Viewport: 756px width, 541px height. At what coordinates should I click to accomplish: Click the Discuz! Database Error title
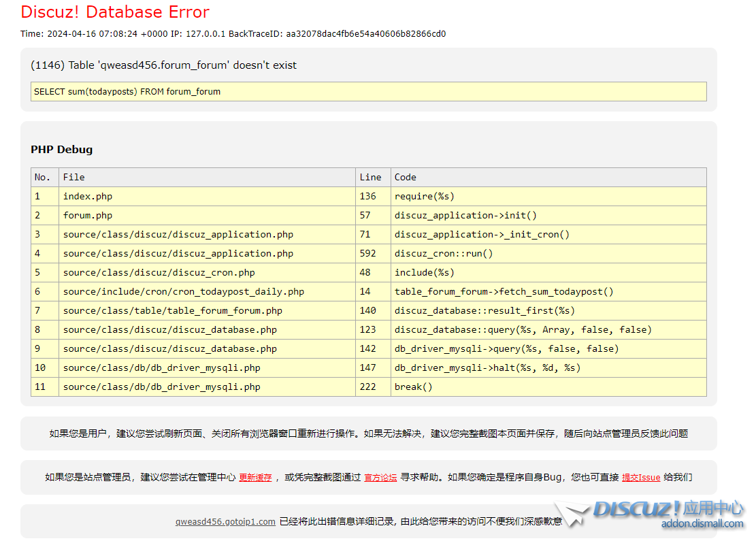pyautogui.click(x=115, y=12)
